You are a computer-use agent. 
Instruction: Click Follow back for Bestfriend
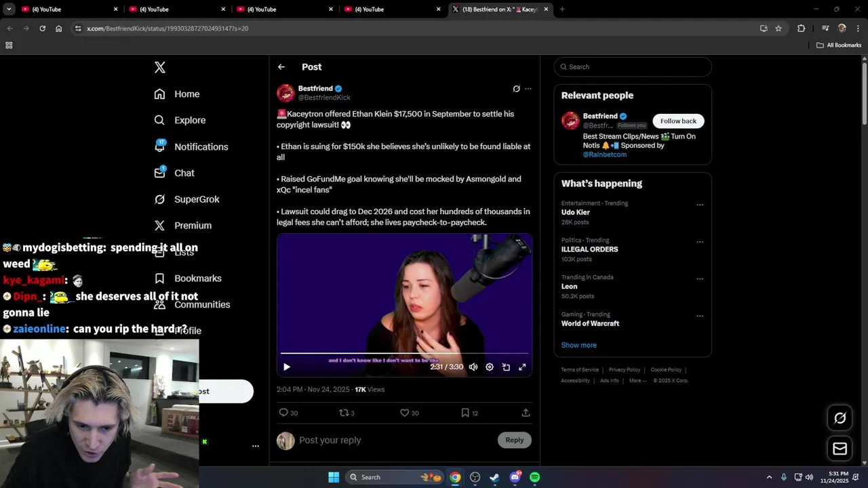click(x=678, y=121)
